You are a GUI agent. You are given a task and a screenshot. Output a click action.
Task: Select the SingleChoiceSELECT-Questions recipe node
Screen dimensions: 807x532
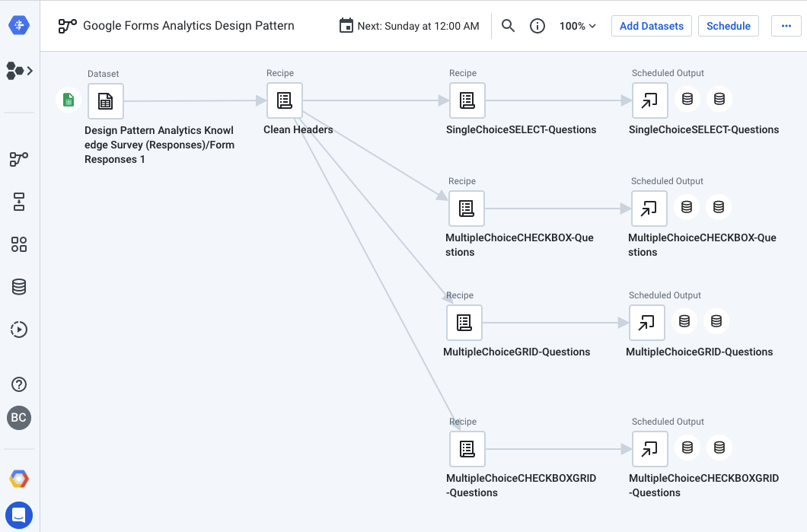(x=467, y=100)
